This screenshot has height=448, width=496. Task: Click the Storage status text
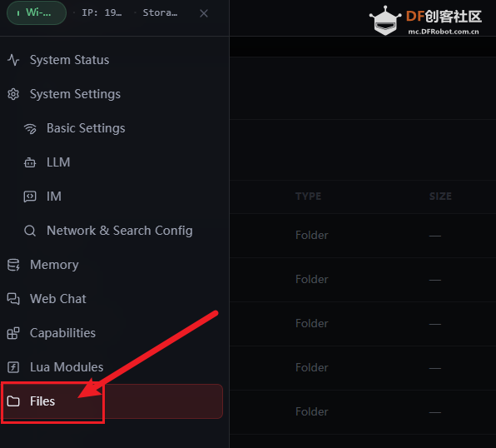160,12
